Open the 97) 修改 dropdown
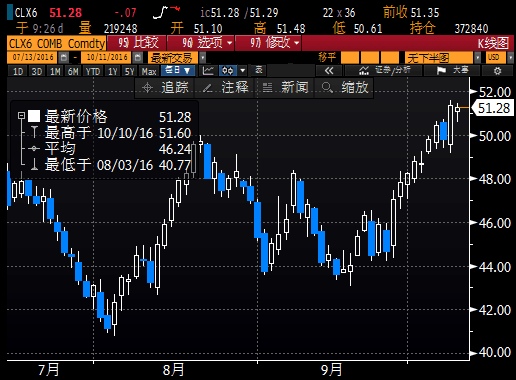 pyautogui.click(x=268, y=43)
